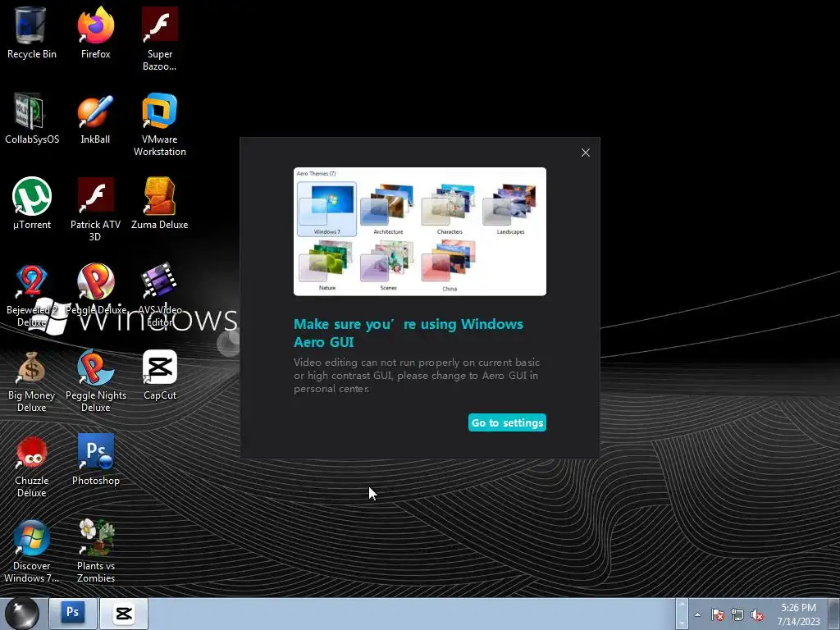Click the Zuma Deluxe icon
The image size is (840, 630).
160,203
